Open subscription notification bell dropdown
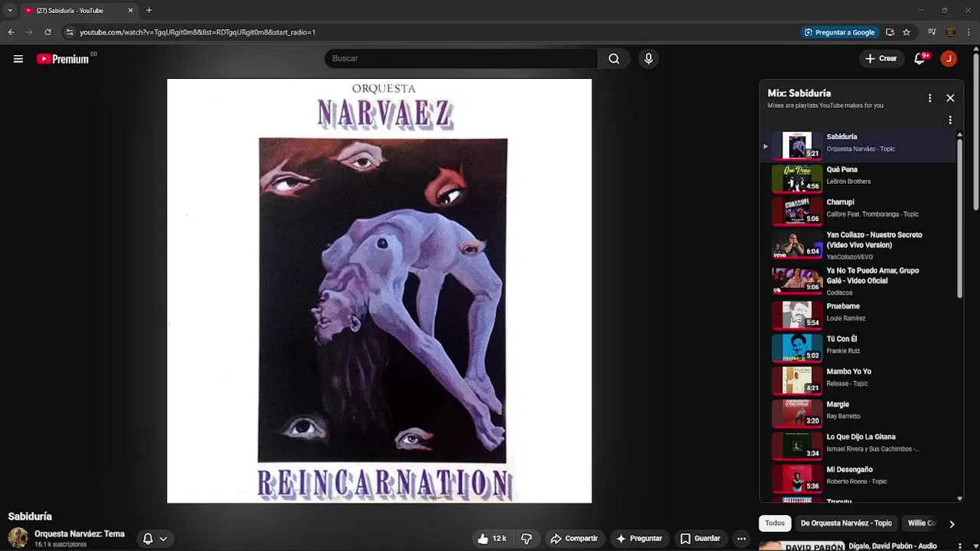980x551 pixels. click(155, 539)
